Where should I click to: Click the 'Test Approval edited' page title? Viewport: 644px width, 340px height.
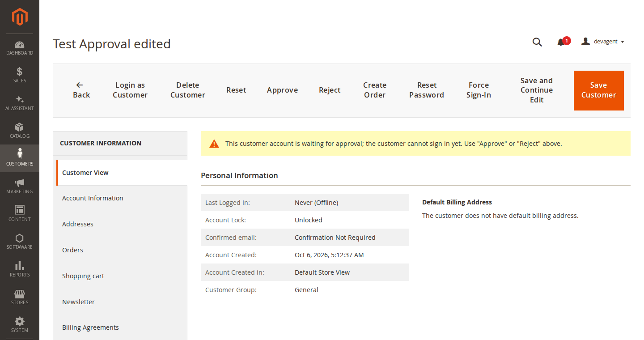coord(112,44)
